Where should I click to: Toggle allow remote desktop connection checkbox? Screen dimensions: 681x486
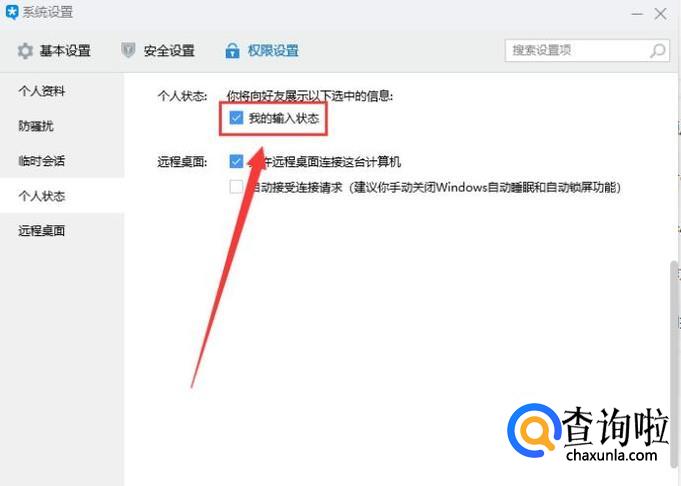coord(236,162)
